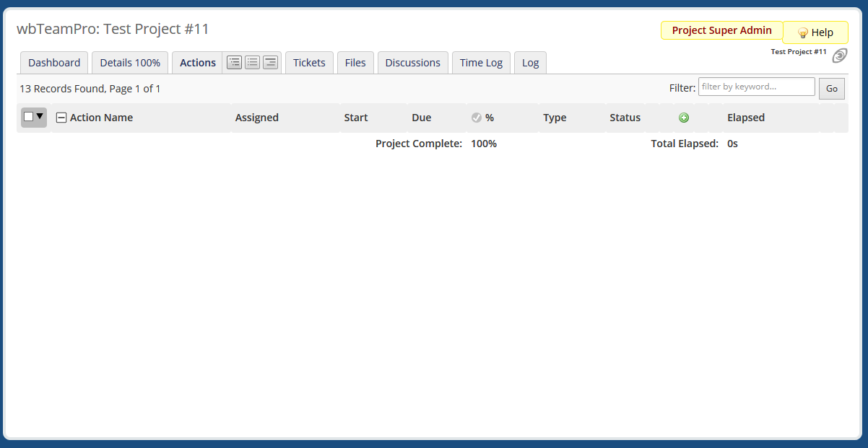The image size is (868, 448).
Task: Click the third right-aligned list view icon
Action: pyautogui.click(x=270, y=63)
